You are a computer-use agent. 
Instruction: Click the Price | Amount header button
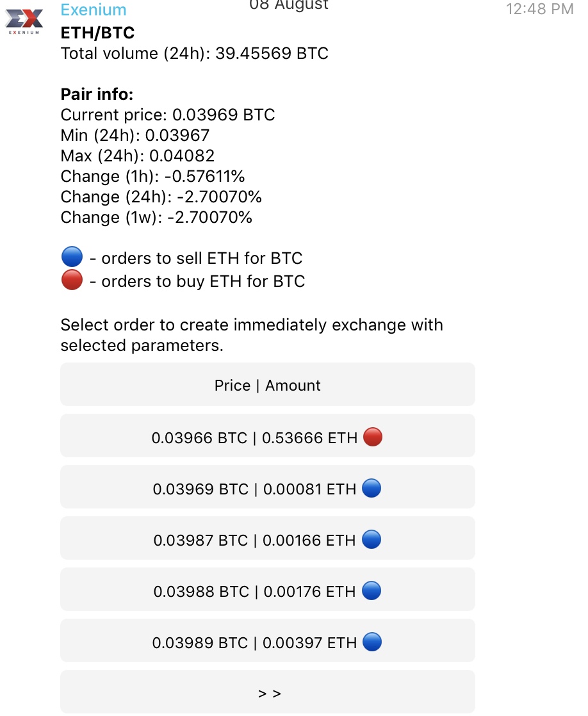point(267,384)
